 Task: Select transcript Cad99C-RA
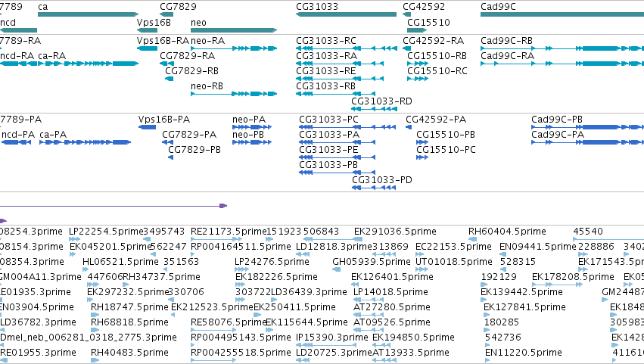pos(562,64)
